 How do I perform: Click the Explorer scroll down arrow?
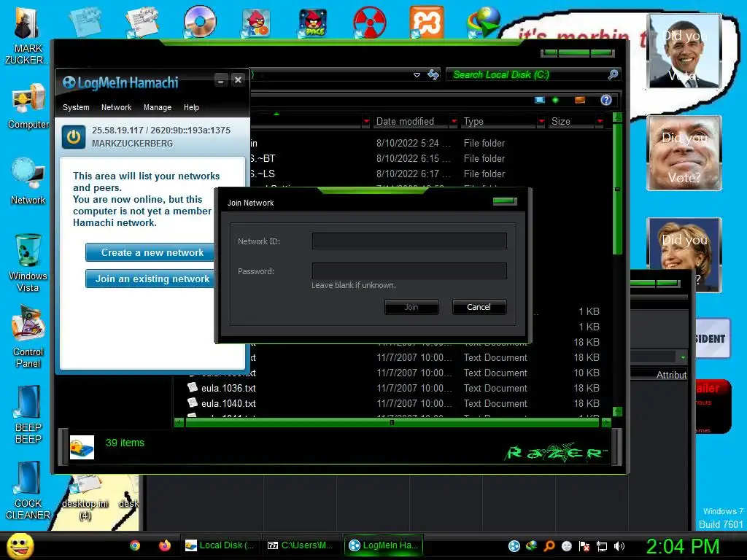pyautogui.click(x=617, y=411)
